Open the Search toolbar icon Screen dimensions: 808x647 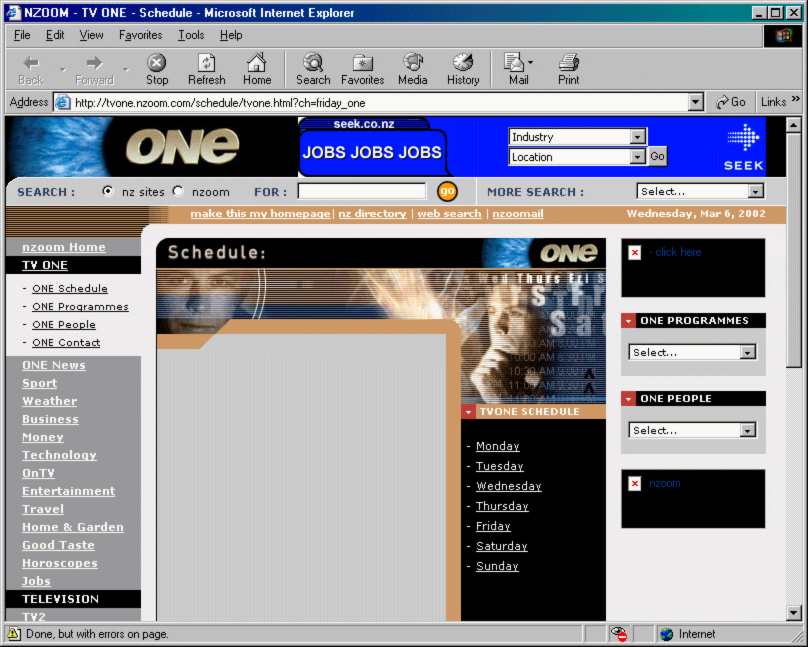pos(312,69)
